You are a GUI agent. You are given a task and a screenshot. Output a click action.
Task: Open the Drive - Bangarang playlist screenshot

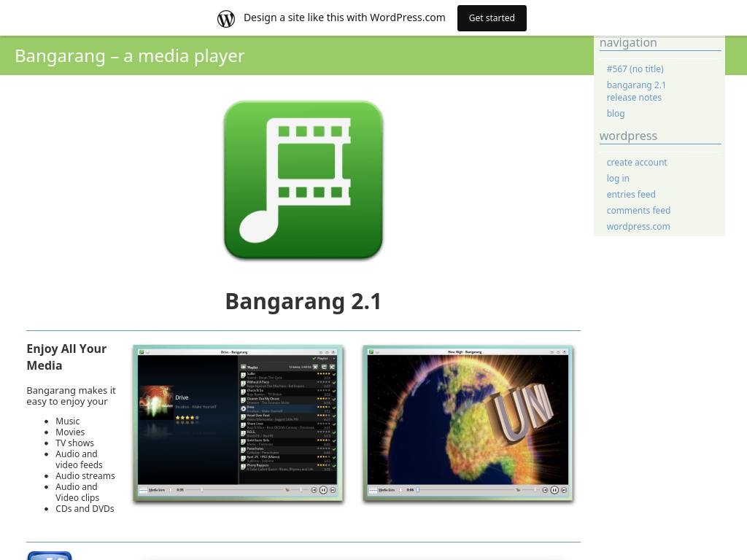point(239,424)
